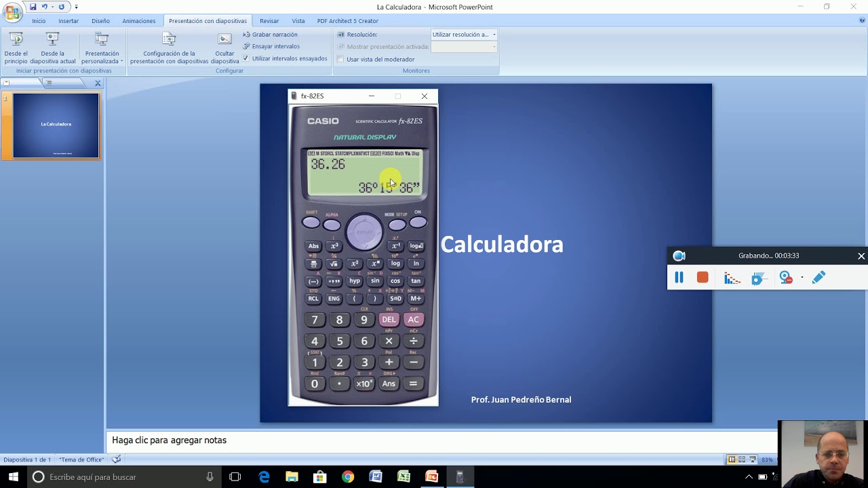Click the Ans key on calculator
The height and width of the screenshot is (488, 868).
click(389, 384)
